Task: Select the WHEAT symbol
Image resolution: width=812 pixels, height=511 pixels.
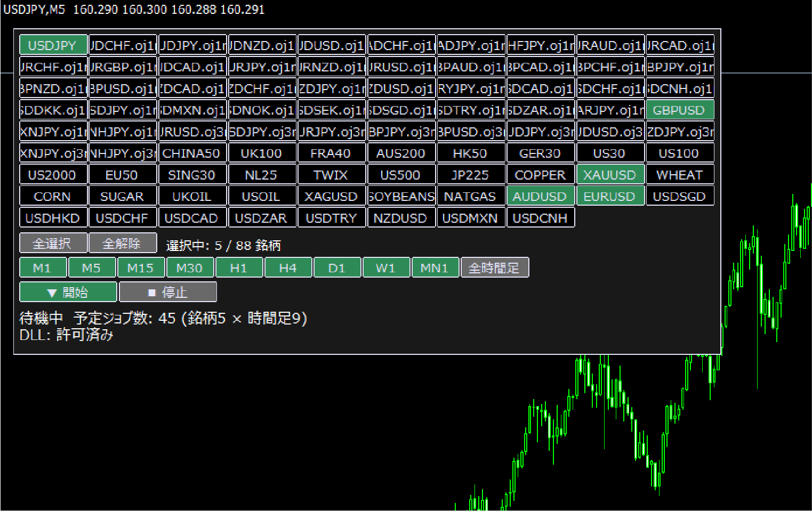Action: click(x=679, y=175)
